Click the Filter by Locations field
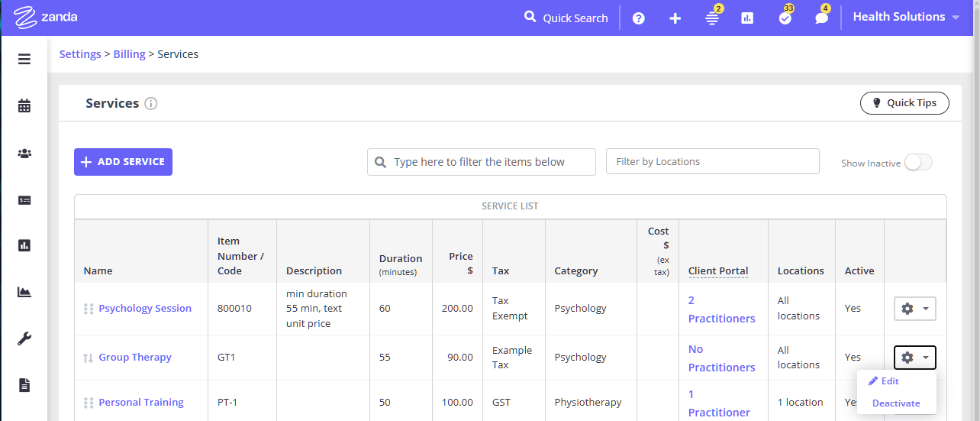 click(x=712, y=162)
